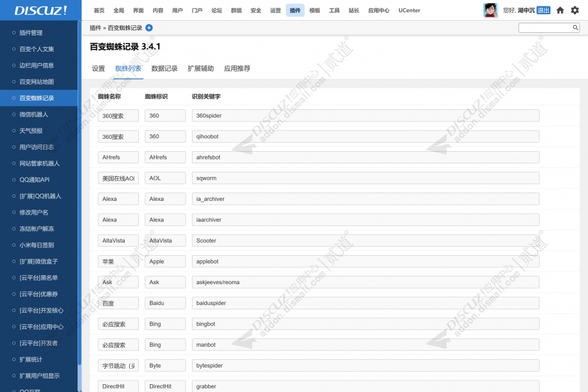Viewport: 588px width, 392px height.
Task: Open the 应用中心 top menu
Action: 379,10
